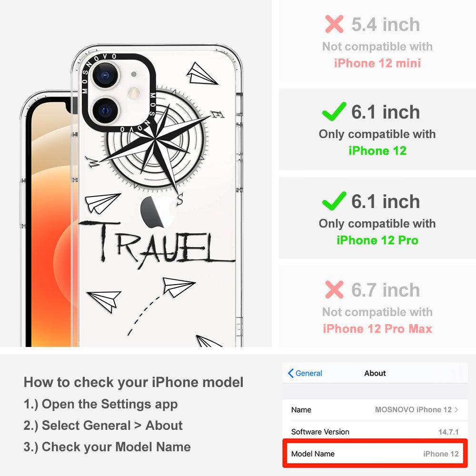Click the About title in header

coord(375,373)
